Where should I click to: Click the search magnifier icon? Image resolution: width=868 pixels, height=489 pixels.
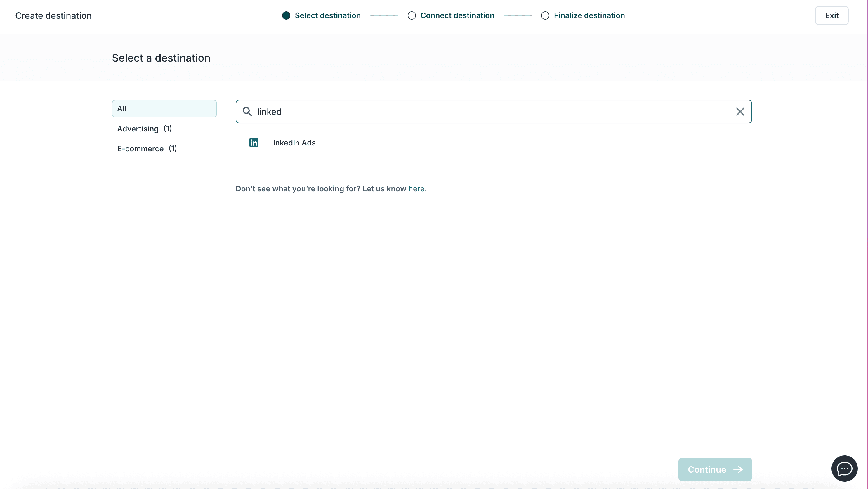pyautogui.click(x=247, y=112)
